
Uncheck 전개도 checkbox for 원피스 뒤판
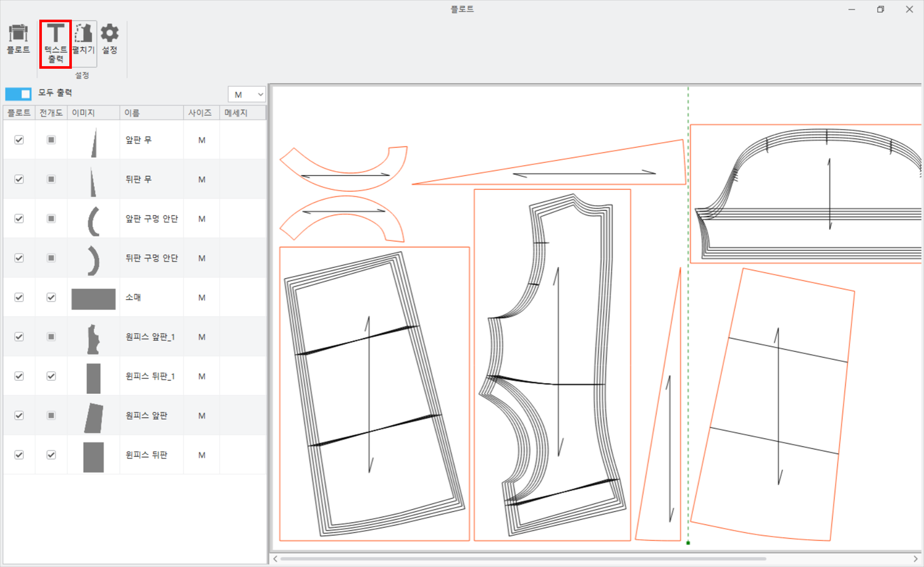click(51, 455)
